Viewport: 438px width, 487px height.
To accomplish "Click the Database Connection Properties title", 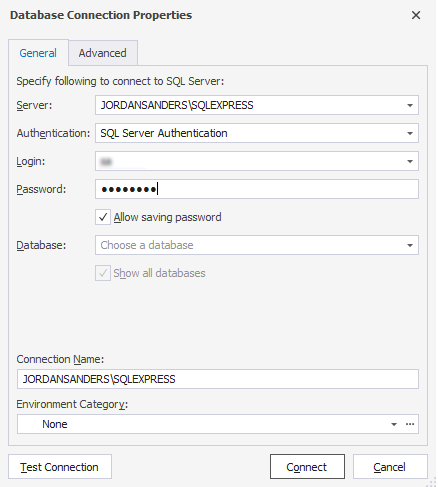I will coord(101,15).
